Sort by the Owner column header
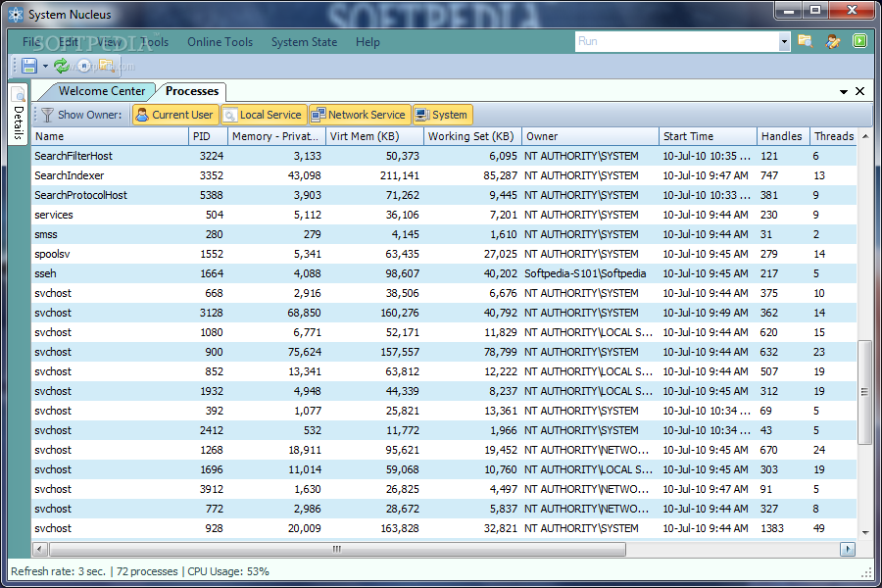 pyautogui.click(x=590, y=136)
